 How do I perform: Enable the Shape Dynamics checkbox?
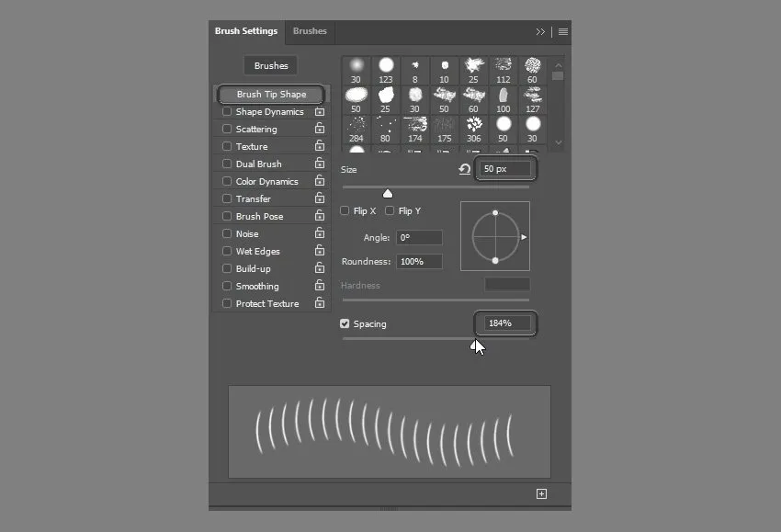(x=227, y=112)
